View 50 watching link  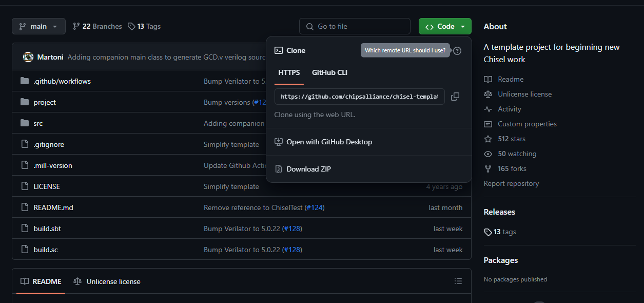(517, 154)
